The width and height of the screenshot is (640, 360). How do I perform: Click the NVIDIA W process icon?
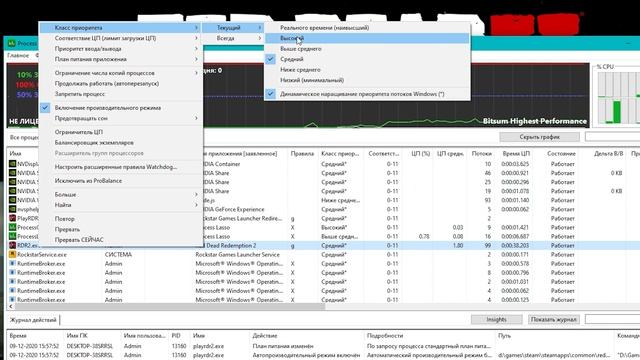coord(13,200)
